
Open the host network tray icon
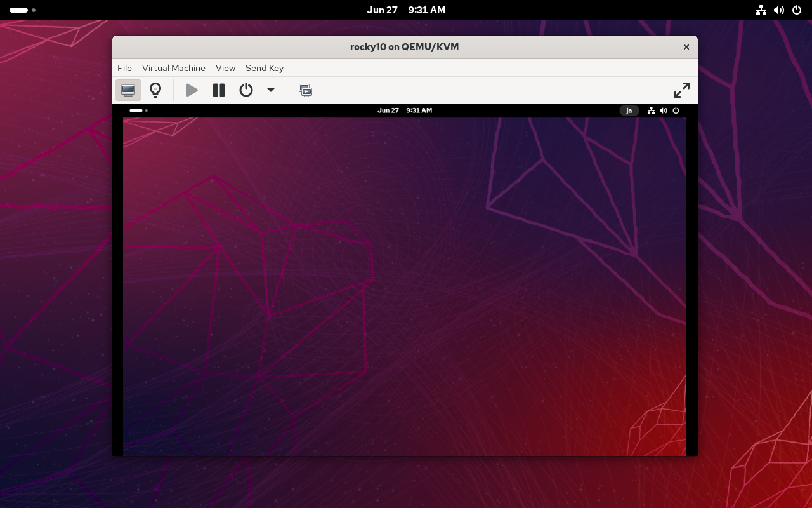(761, 10)
